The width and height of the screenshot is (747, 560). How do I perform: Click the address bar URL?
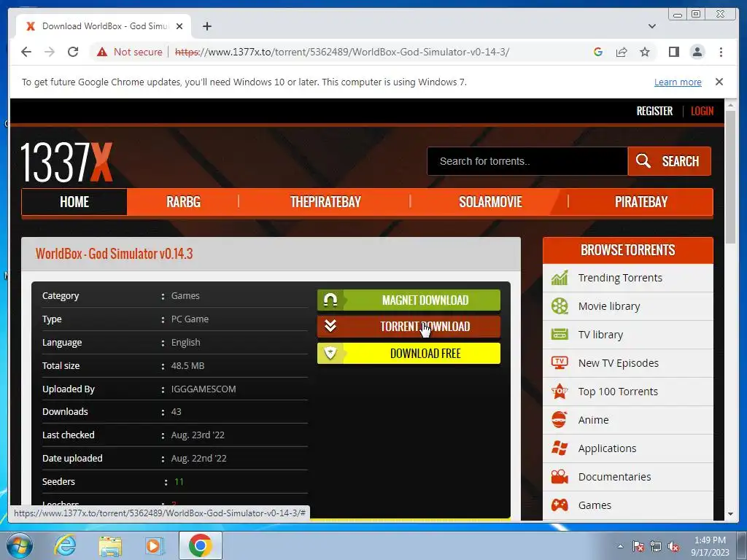click(x=342, y=52)
